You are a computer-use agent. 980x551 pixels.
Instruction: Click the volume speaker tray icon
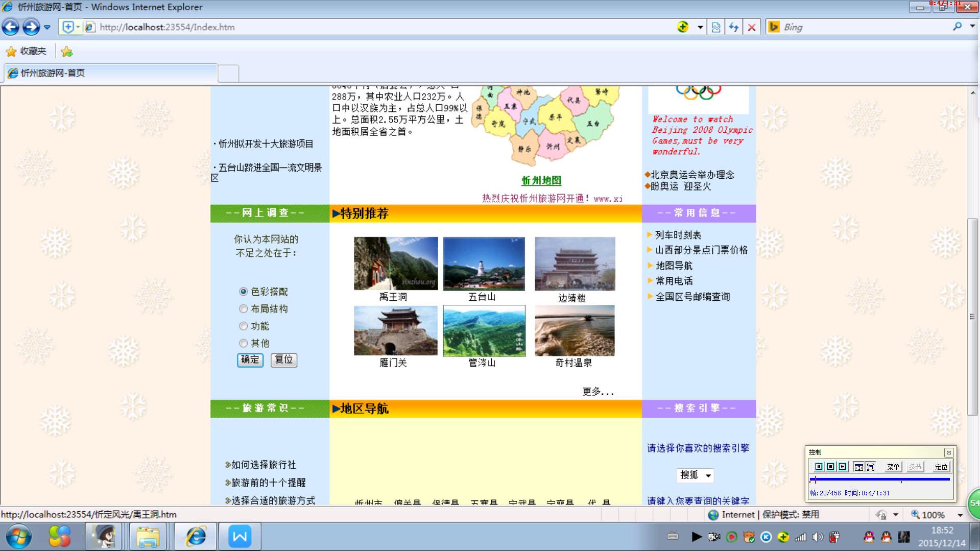818,537
